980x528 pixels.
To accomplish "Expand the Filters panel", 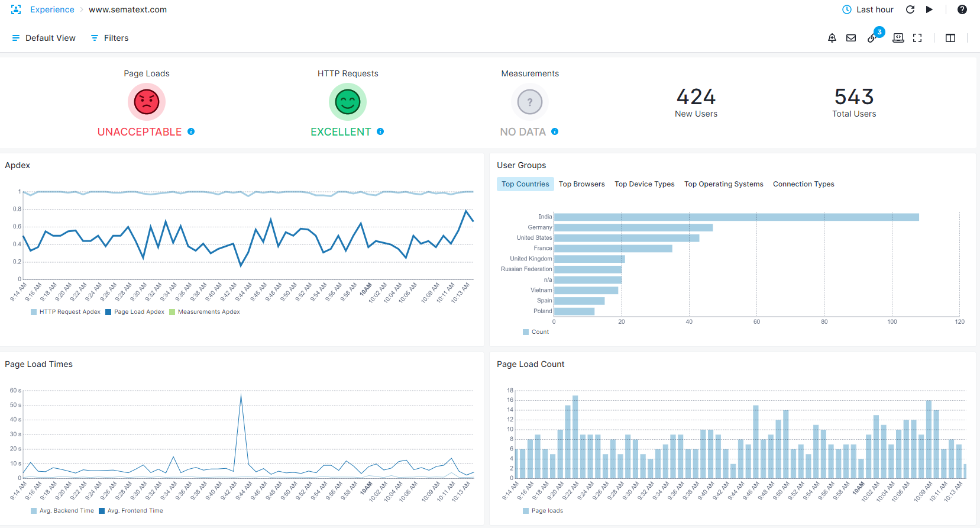I will (109, 38).
